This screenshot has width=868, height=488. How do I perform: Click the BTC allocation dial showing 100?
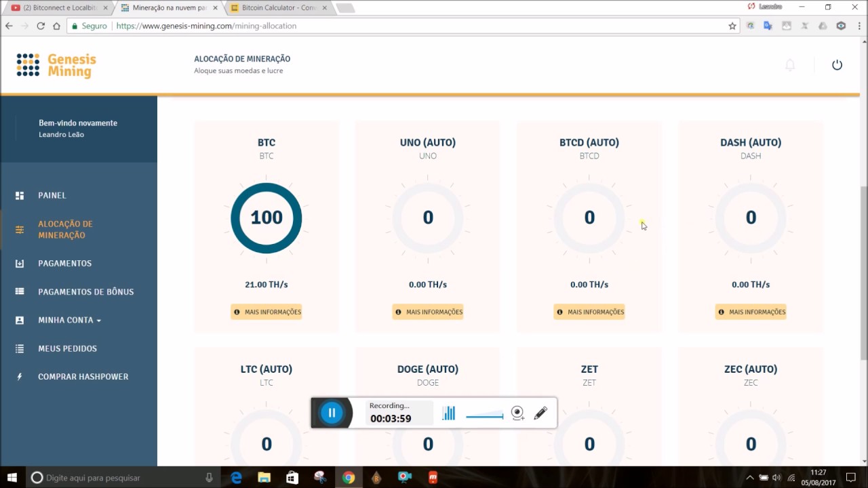267,218
